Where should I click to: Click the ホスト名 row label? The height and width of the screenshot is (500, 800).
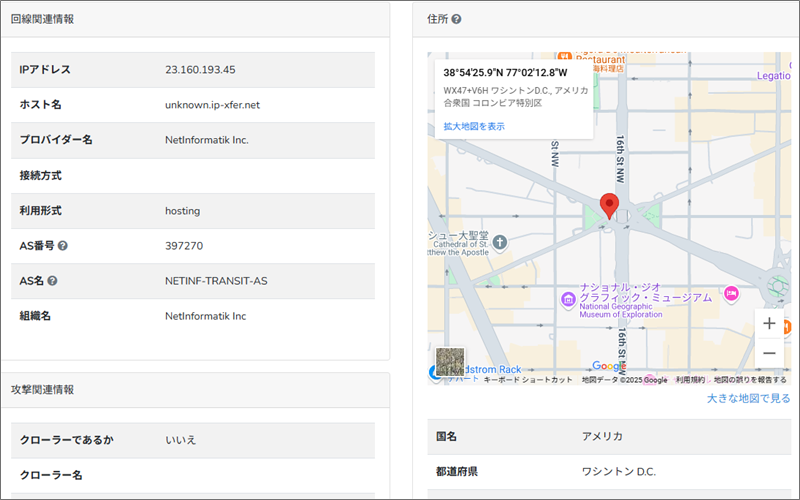[x=40, y=105]
